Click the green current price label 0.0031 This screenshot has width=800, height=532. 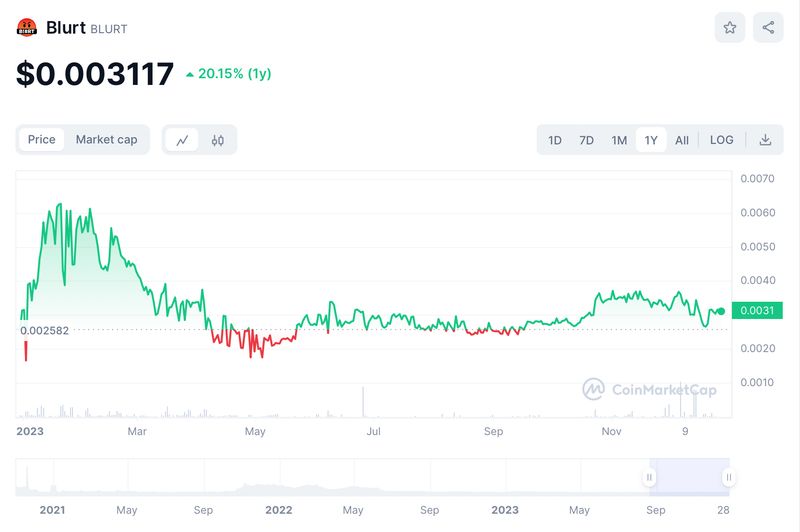coord(757,311)
